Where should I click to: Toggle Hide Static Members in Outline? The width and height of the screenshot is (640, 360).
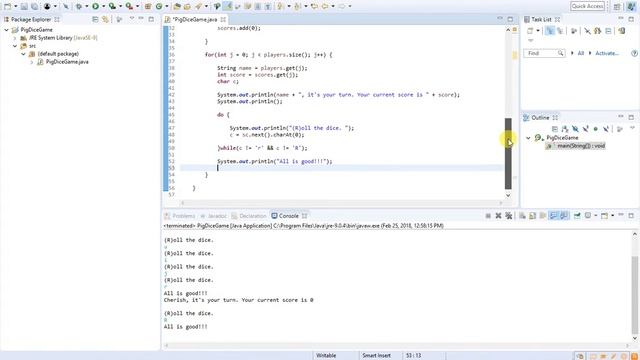[x=585, y=129]
